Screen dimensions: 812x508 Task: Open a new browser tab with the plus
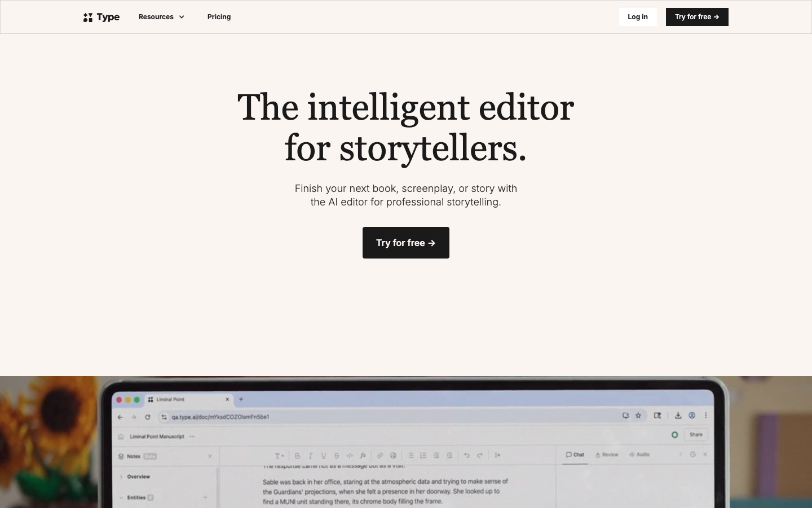(241, 399)
